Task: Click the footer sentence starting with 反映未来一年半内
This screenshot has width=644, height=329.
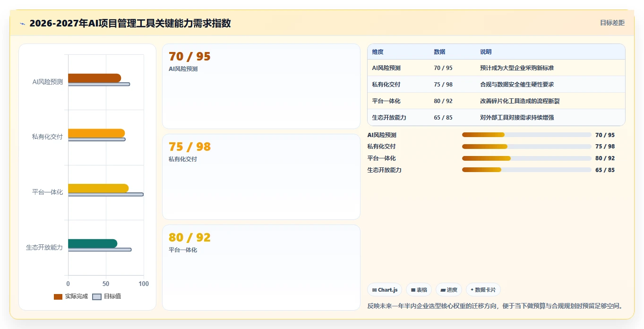Action: [x=495, y=306]
